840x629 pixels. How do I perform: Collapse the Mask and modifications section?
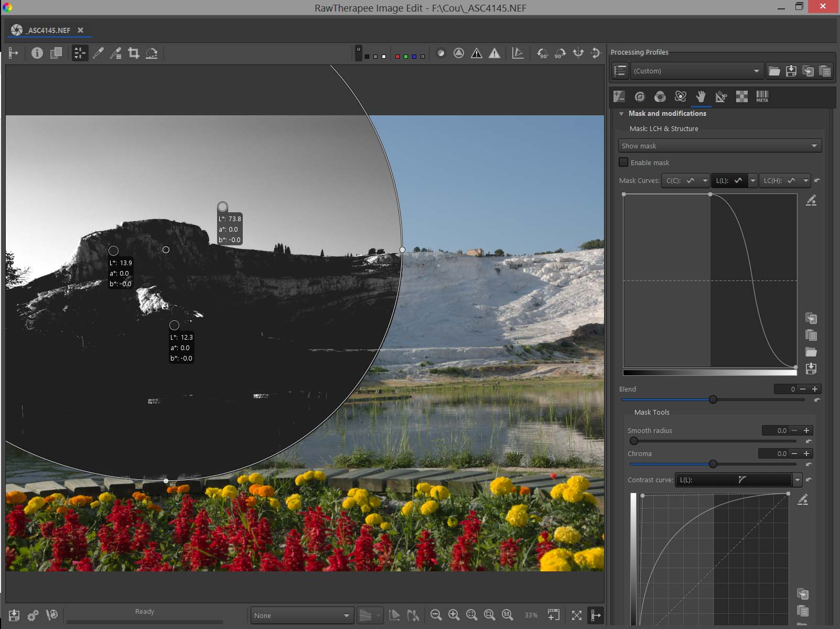click(621, 114)
